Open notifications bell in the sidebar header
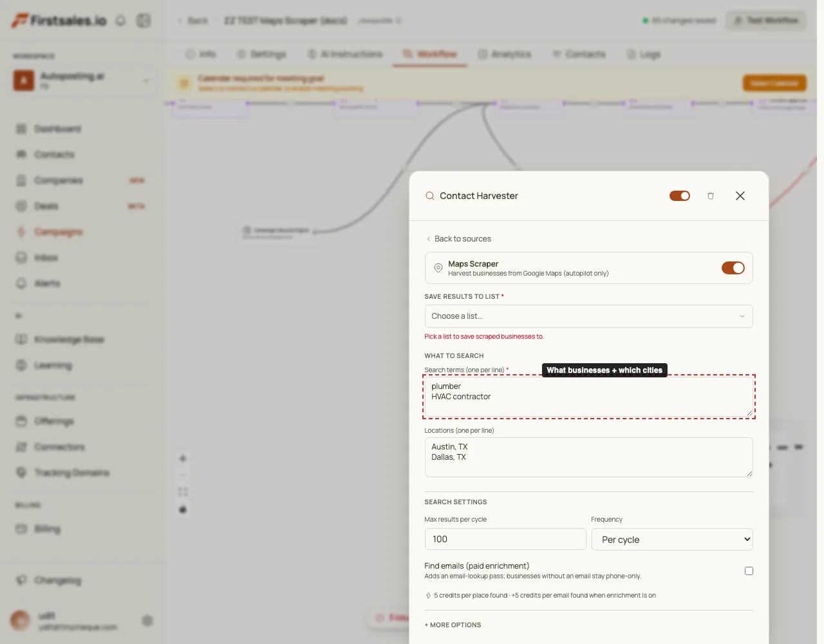This screenshot has width=824, height=644. tap(120, 21)
